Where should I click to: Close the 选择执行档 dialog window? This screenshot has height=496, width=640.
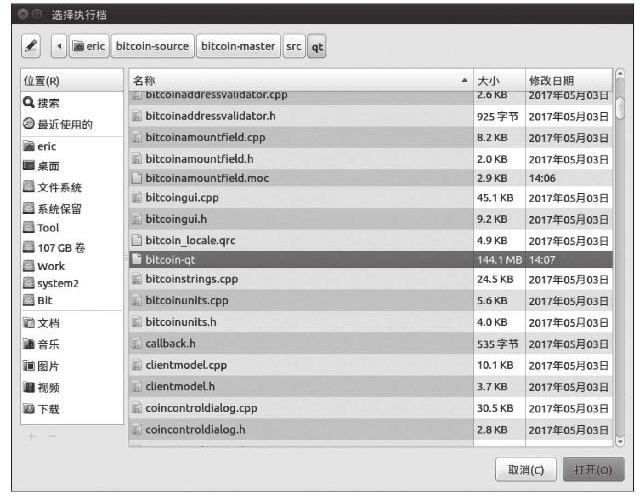(x=23, y=14)
